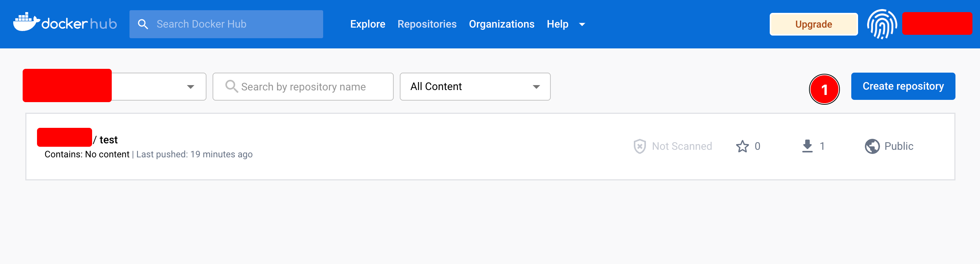Click the repository name search magnifier icon
The width and height of the screenshot is (980, 264).
point(231,87)
